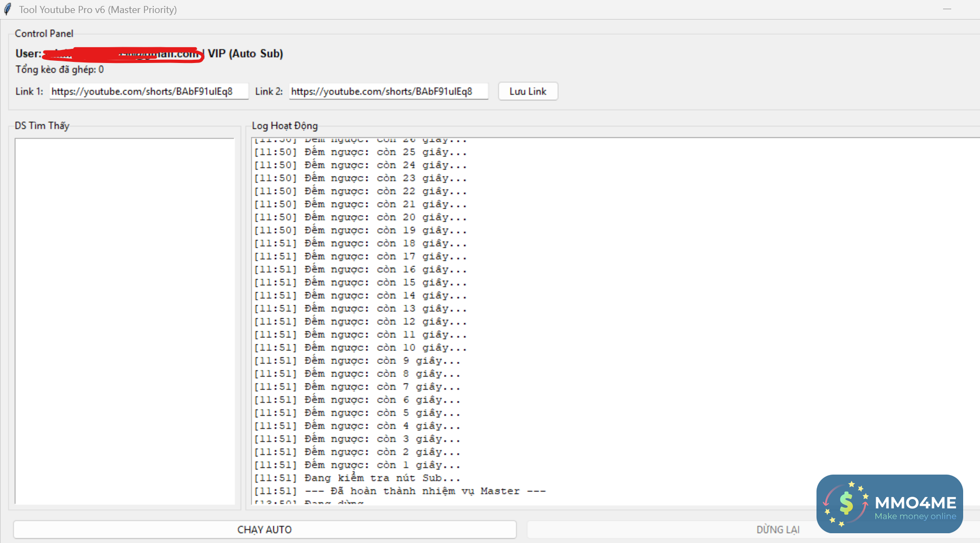Screen dimensions: 980x543
Task: Select log line 'Đếm ngược: còn 15 giây...'
Action: coord(361,282)
